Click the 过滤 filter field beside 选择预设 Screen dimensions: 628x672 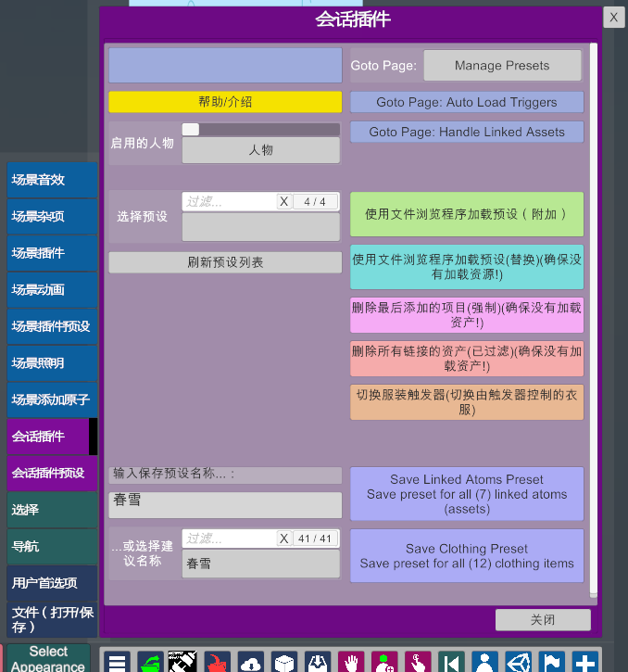coord(229,201)
